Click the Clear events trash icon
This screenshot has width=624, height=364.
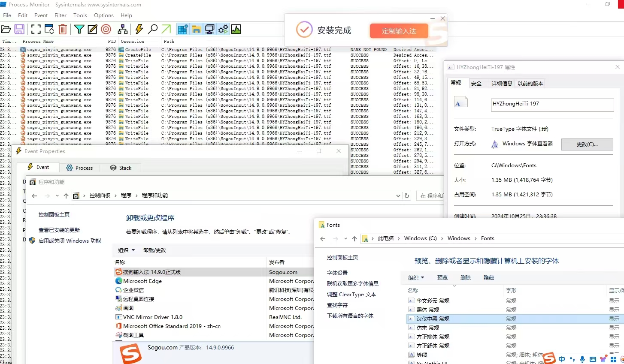pyautogui.click(x=63, y=29)
